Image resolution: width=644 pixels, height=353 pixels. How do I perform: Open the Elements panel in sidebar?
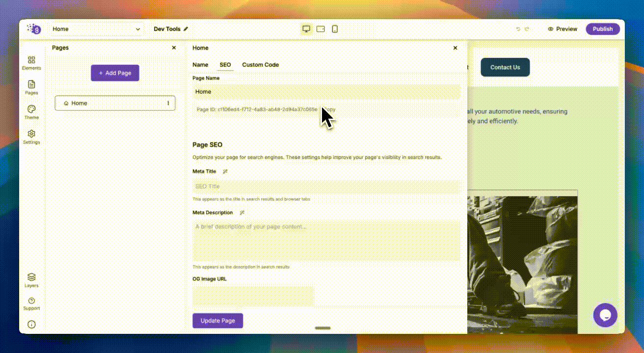[x=31, y=63]
